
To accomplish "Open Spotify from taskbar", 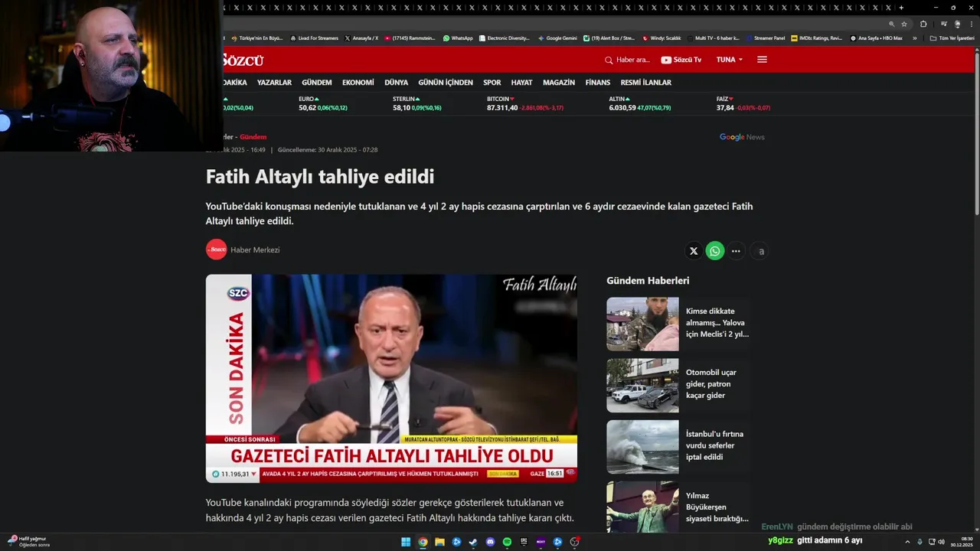I will pyautogui.click(x=507, y=542).
